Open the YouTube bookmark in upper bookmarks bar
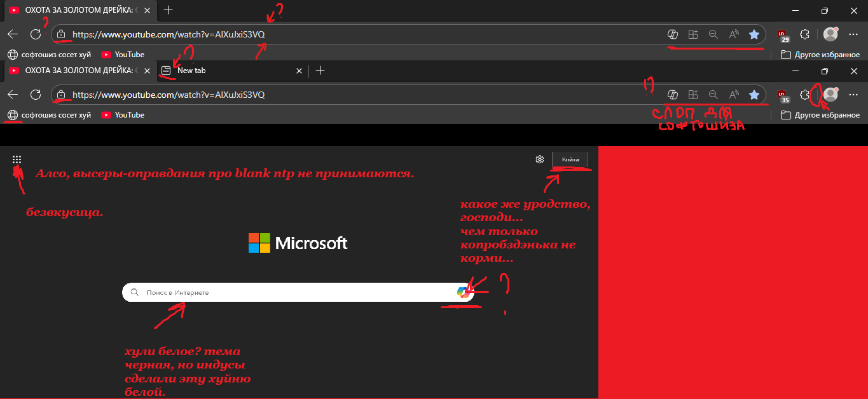The width and height of the screenshot is (868, 399). (123, 55)
